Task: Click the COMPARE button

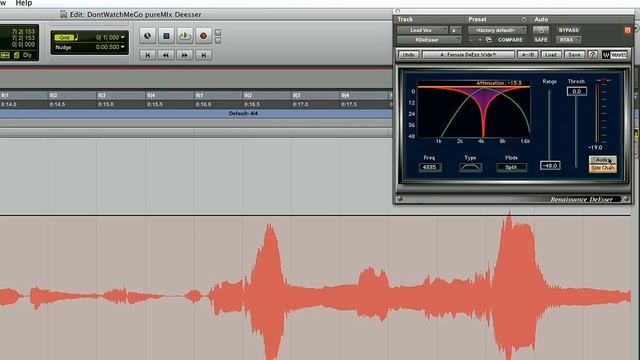Action: pos(510,40)
